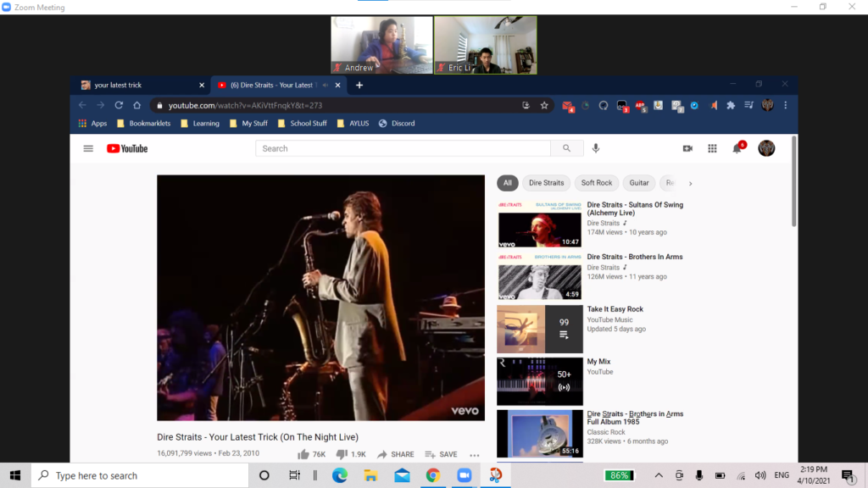Image resolution: width=868 pixels, height=488 pixels.
Task: Open the Apps bookmarks shortcut
Action: (92, 124)
